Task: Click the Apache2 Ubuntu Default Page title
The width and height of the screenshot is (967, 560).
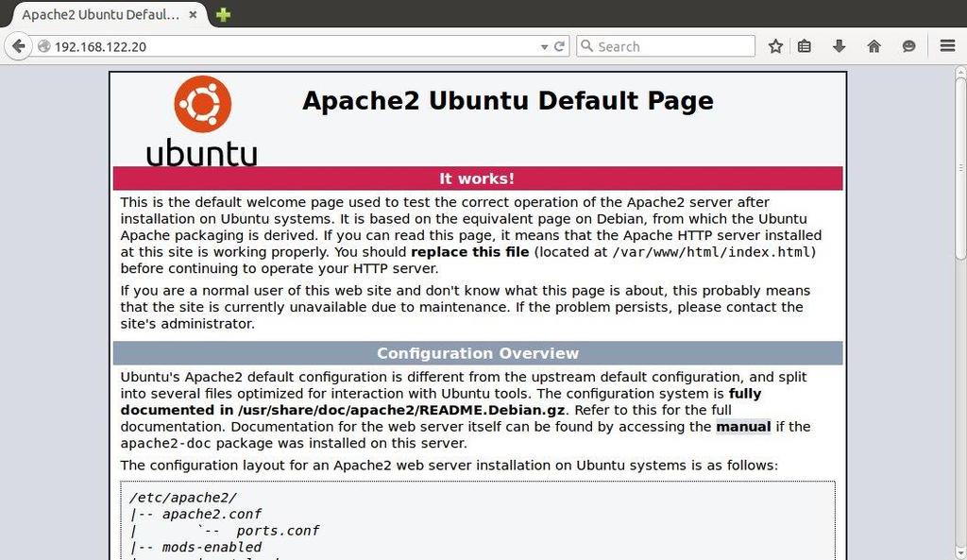Action: point(507,101)
